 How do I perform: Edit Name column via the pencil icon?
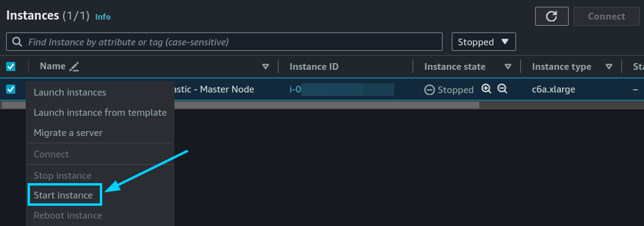[74, 67]
